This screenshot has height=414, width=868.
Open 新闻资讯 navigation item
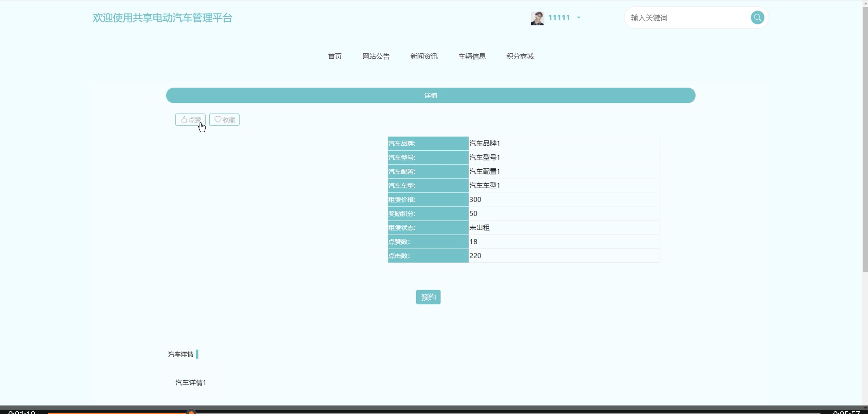(424, 56)
